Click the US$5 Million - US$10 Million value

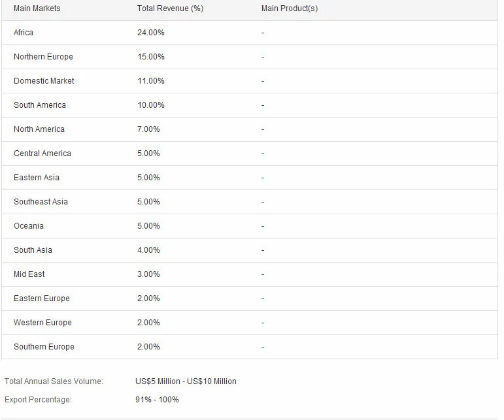[x=186, y=381]
